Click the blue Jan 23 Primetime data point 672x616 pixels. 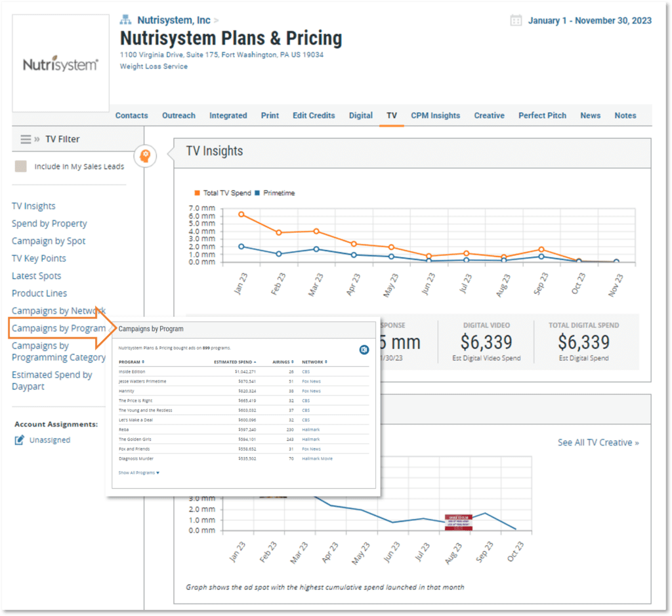[x=241, y=247]
